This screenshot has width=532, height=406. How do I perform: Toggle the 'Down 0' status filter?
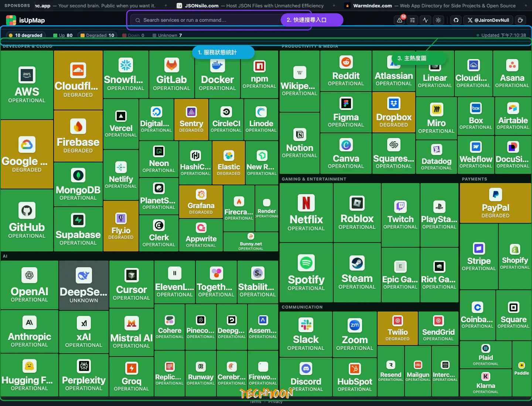[x=133, y=35]
